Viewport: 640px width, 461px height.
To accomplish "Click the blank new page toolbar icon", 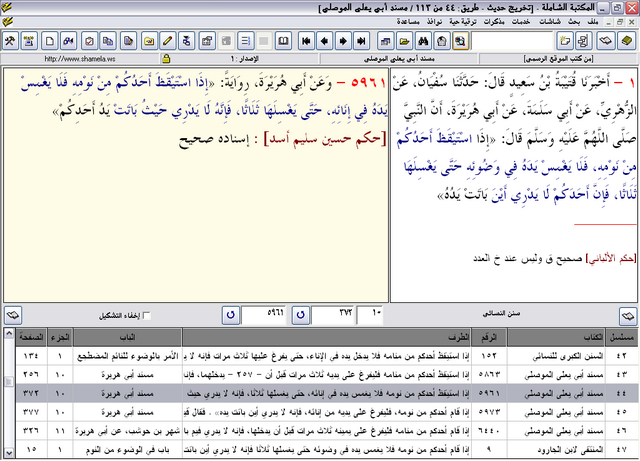I will (x=49, y=41).
